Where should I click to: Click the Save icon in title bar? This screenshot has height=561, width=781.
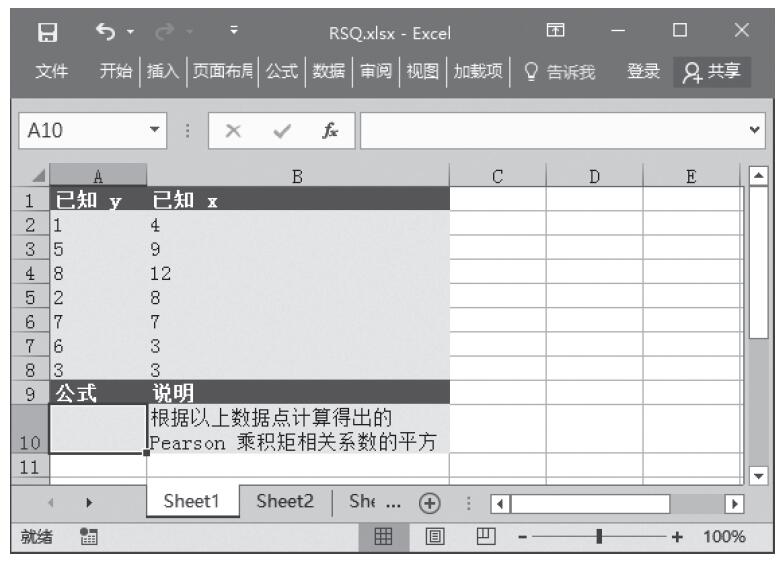tap(47, 32)
